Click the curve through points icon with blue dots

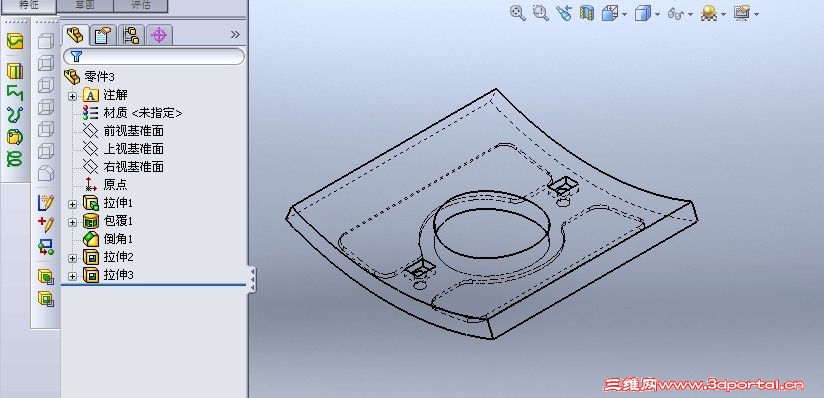tap(15, 114)
